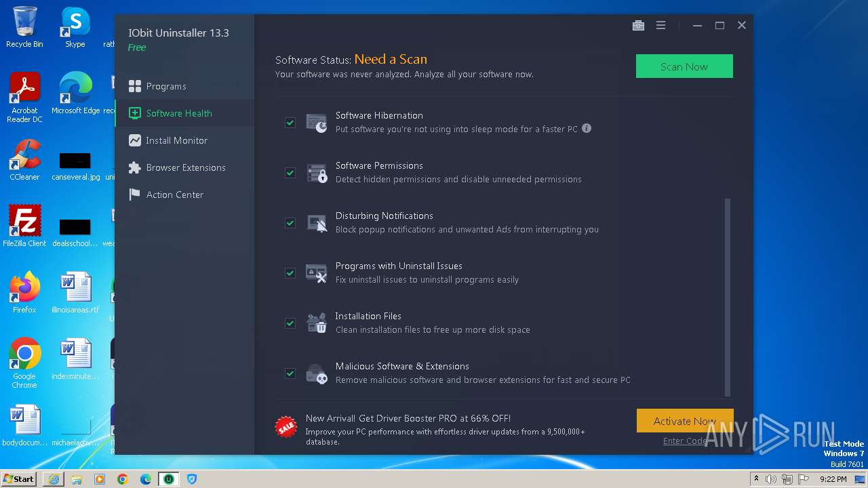
Task: Open Internet Explorer in taskbar
Action: (x=54, y=479)
